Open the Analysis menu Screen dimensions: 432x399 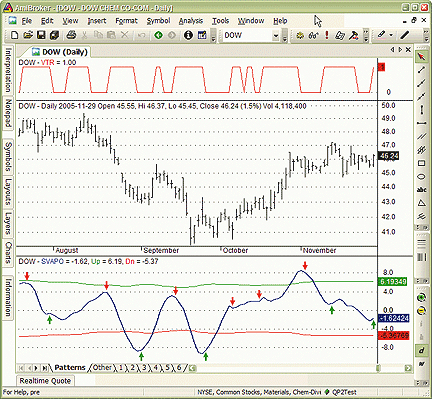[x=191, y=21]
